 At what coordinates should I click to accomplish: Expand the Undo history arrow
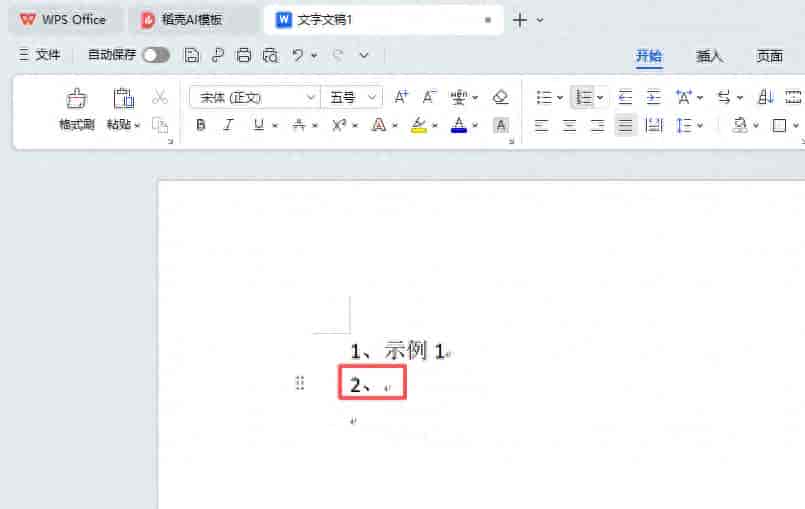(314, 55)
